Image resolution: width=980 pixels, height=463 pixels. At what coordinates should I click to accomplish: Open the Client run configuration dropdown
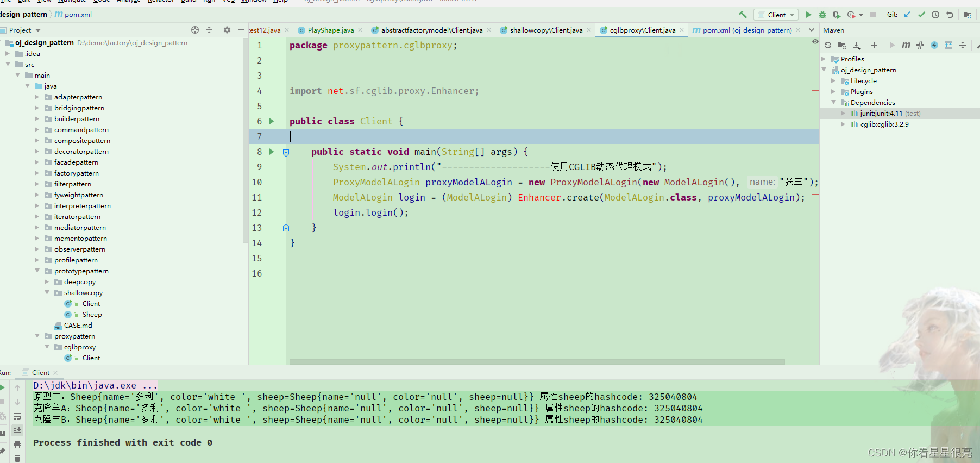point(776,15)
